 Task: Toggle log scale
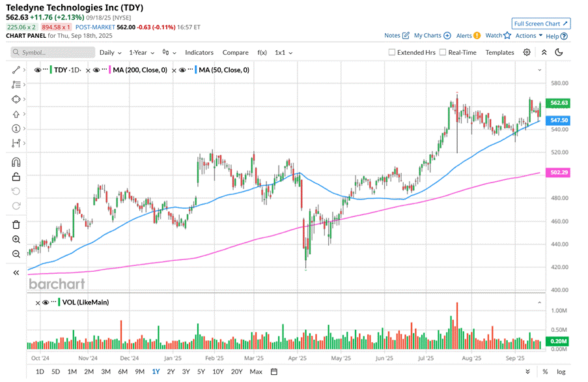coord(561,372)
